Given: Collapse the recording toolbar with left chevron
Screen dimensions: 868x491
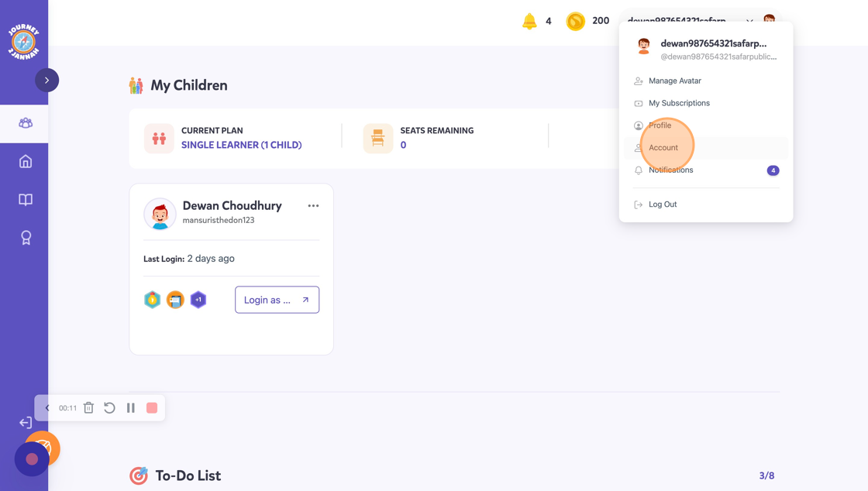Looking at the screenshot, I should [x=47, y=408].
